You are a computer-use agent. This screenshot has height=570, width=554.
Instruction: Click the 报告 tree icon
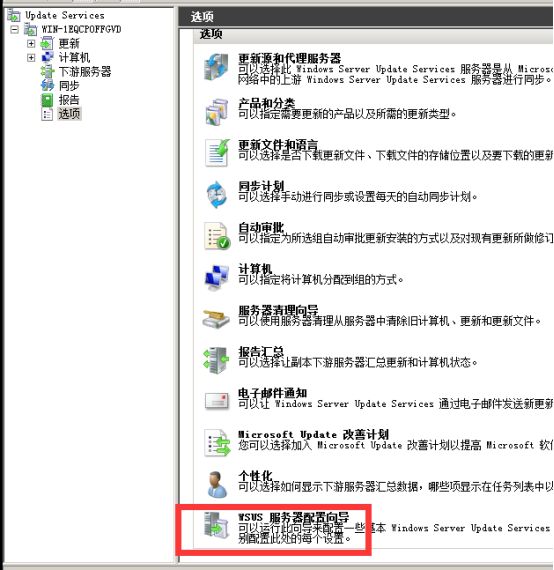coord(47,100)
